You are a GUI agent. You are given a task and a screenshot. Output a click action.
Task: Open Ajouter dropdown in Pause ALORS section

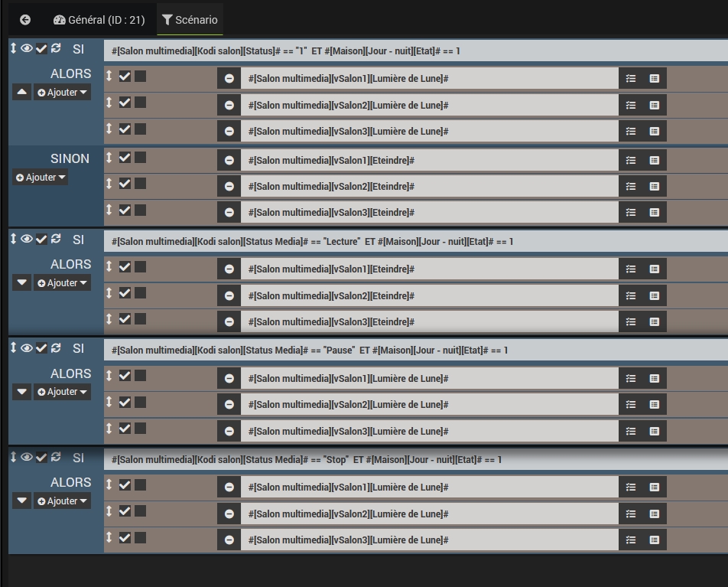tap(62, 392)
